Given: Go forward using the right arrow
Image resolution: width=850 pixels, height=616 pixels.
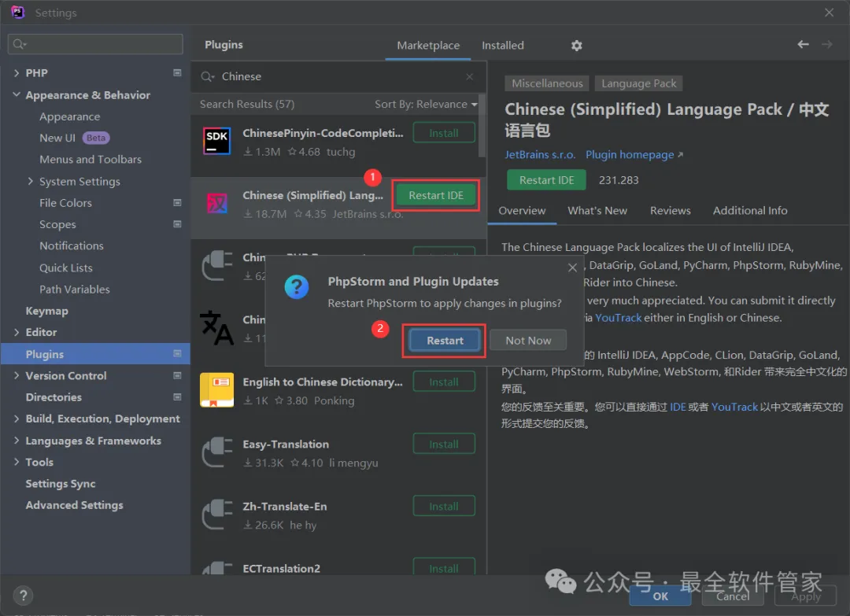Looking at the screenshot, I should [x=826, y=44].
